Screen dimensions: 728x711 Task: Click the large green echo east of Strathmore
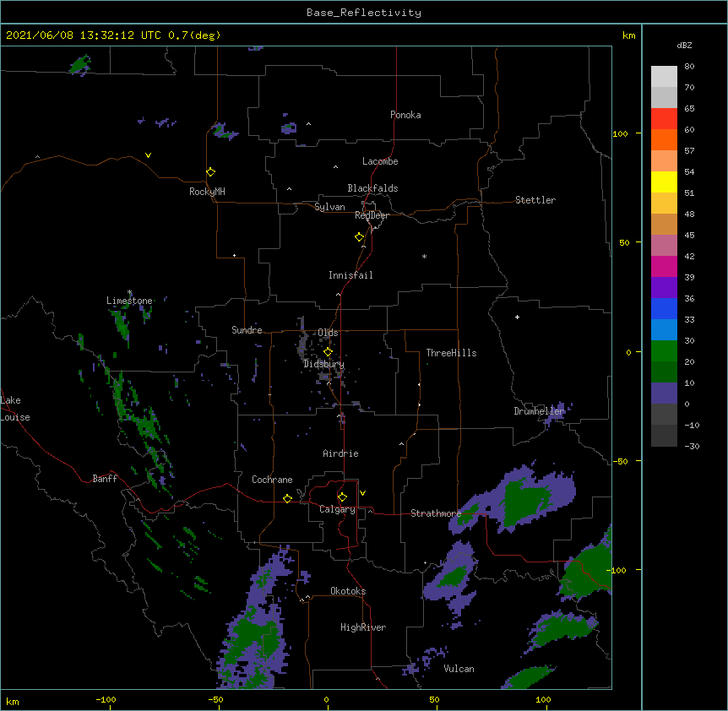tap(524, 503)
